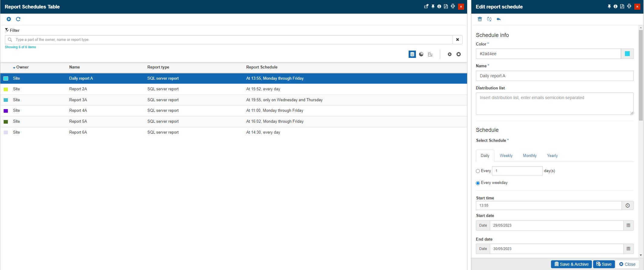Switch to the Monthly schedule tab
The width and height of the screenshot is (644, 270).
coord(529,155)
